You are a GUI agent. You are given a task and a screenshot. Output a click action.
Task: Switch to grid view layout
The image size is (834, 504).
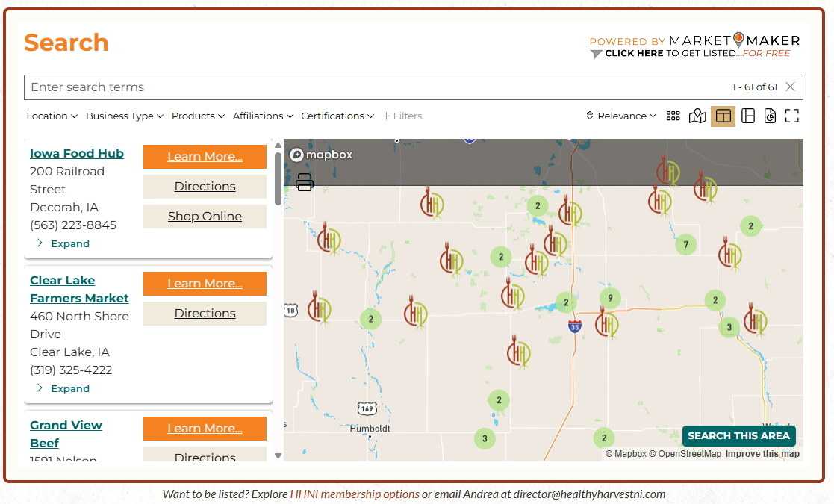point(673,116)
